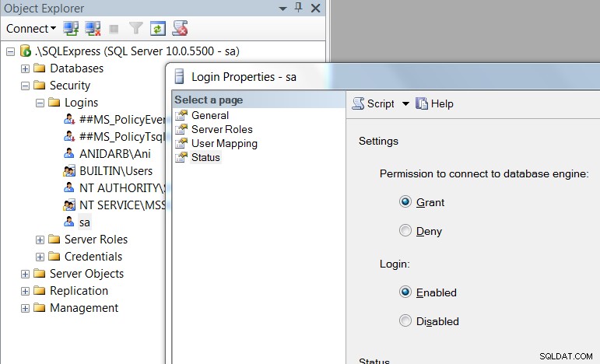Collapse the Security folder
This screenshot has width=600, height=364.
(x=25, y=86)
